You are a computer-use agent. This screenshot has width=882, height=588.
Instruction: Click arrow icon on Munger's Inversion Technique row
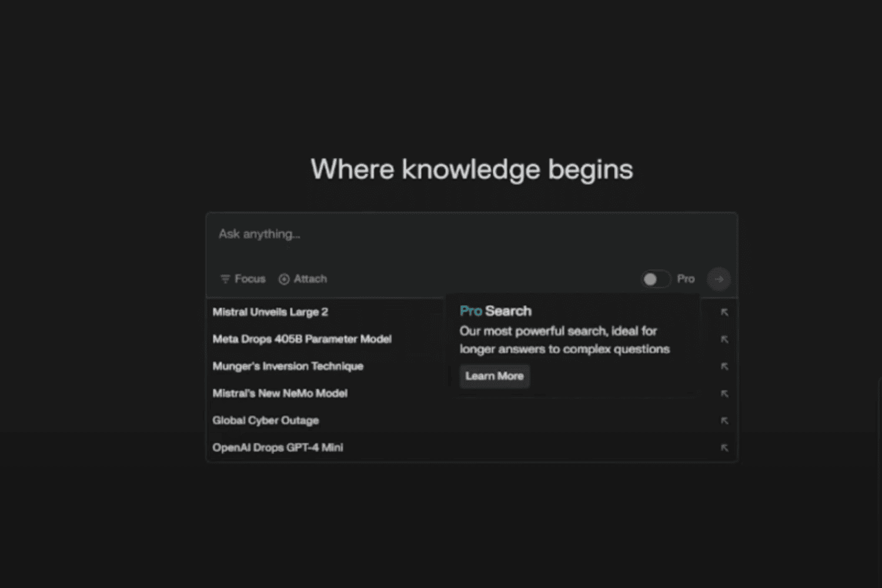pos(724,366)
